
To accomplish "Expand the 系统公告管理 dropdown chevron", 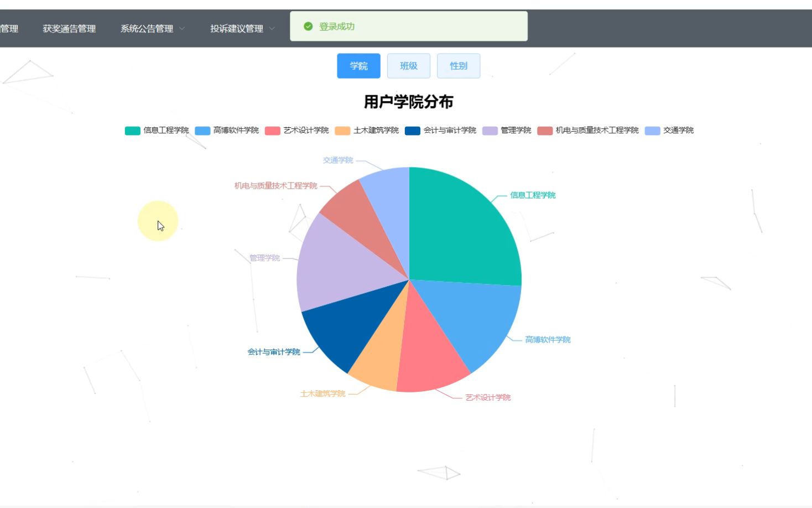I will [x=182, y=29].
